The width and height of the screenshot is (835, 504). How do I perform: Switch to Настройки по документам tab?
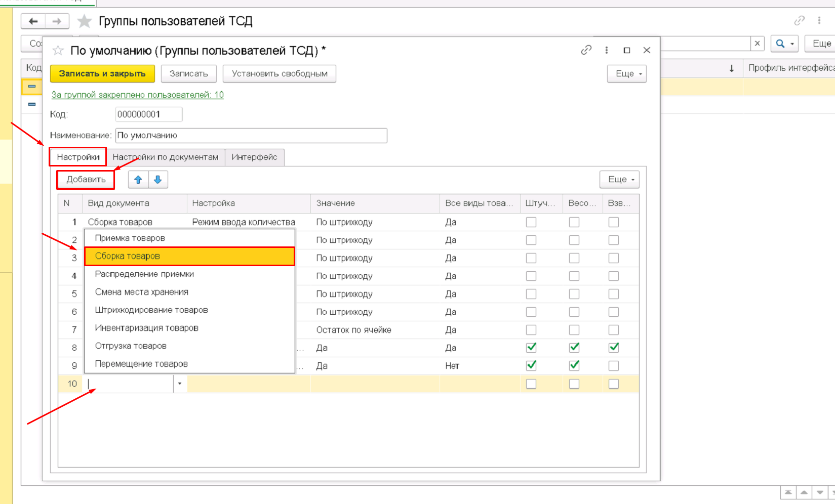pyautogui.click(x=165, y=157)
